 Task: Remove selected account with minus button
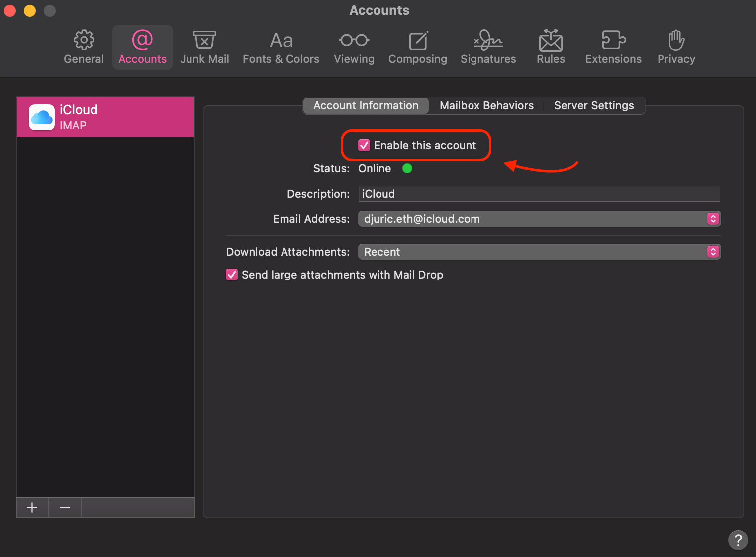[65, 508]
